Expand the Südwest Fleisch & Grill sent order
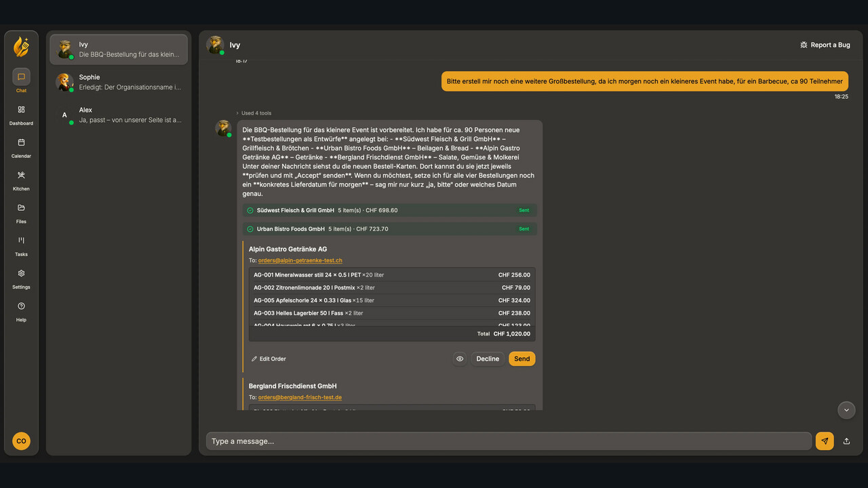Screen dimensions: 868x488 click(x=390, y=210)
